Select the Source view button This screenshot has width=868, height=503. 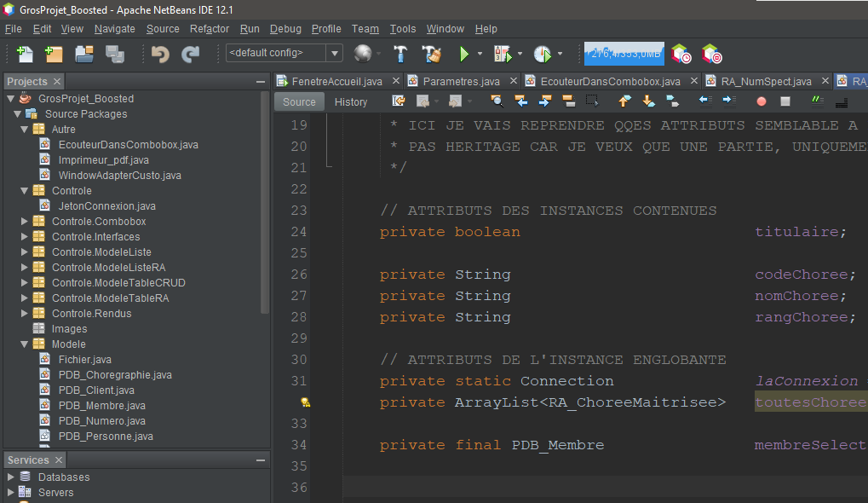coord(299,101)
